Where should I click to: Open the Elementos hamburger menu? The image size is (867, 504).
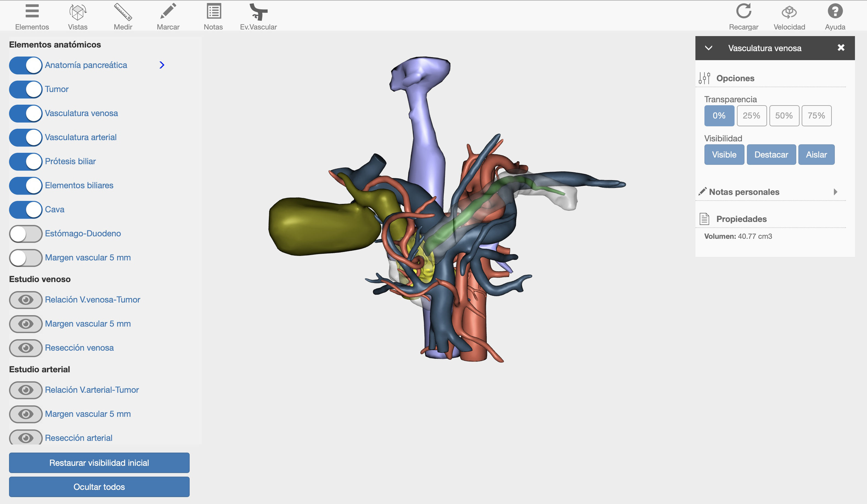(x=32, y=12)
